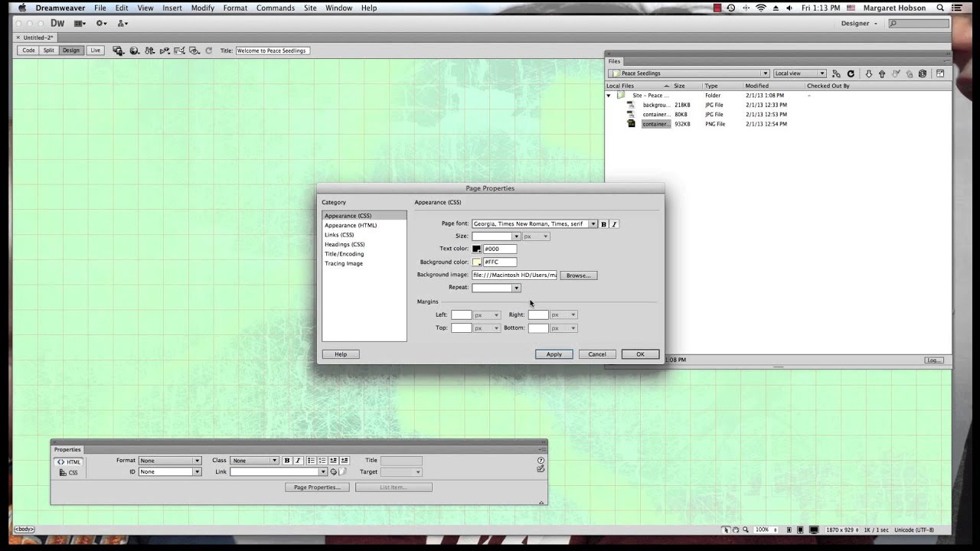Click the Refresh Design View icon

209,51
